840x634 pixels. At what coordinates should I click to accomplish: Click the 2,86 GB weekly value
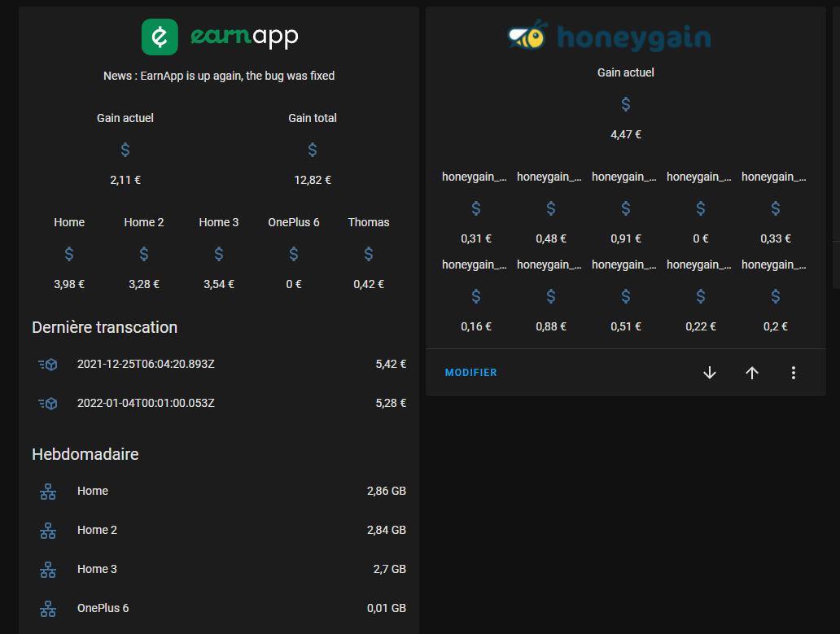(x=387, y=491)
